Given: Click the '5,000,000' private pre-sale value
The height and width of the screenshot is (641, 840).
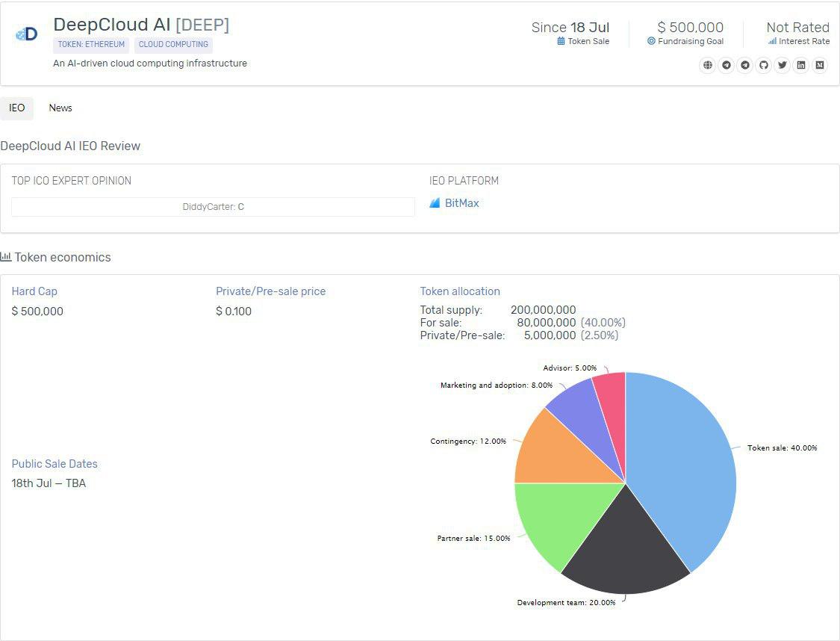Looking at the screenshot, I should 550,335.
